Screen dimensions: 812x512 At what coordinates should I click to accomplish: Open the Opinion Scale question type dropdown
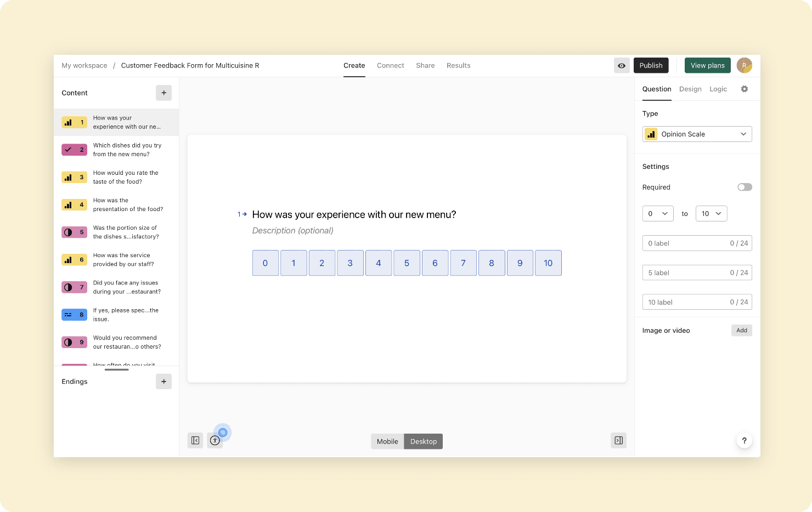(697, 134)
